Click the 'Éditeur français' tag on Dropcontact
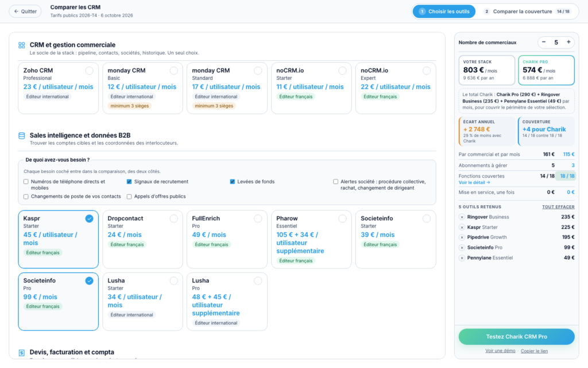The image size is (588, 368). pos(127,244)
